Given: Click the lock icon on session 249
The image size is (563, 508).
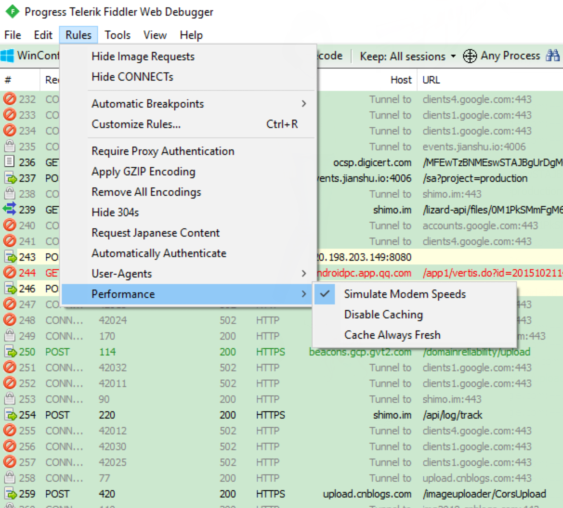Looking at the screenshot, I should 10,336.
